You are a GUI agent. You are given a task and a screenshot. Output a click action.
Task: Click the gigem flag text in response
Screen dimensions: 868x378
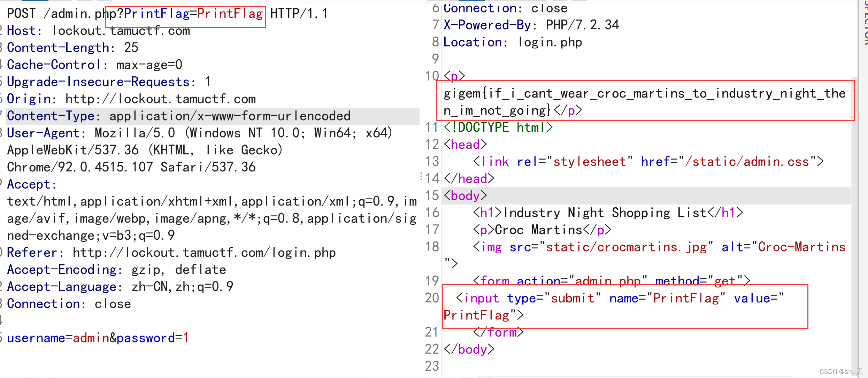[645, 93]
